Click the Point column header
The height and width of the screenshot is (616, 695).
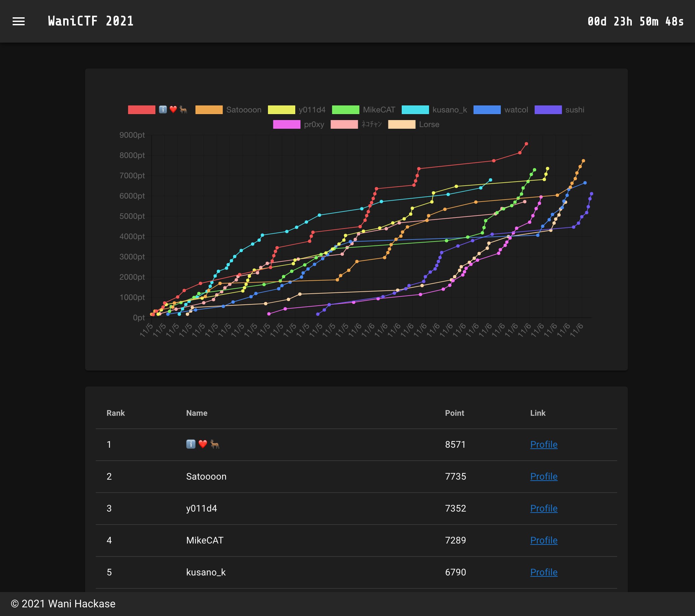[x=454, y=413]
